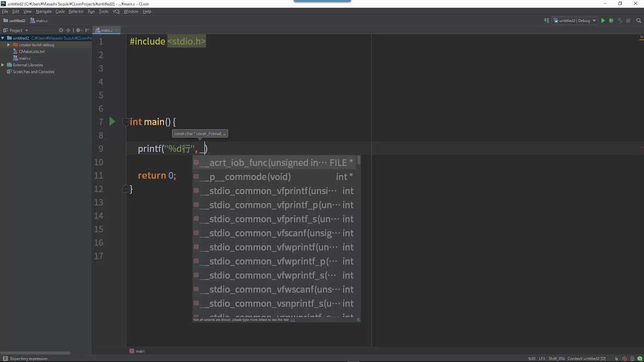Screen dimensions: 644x362
Task: Choose __stdio_common_vfprintf_p completion suggestion
Action: point(275,205)
